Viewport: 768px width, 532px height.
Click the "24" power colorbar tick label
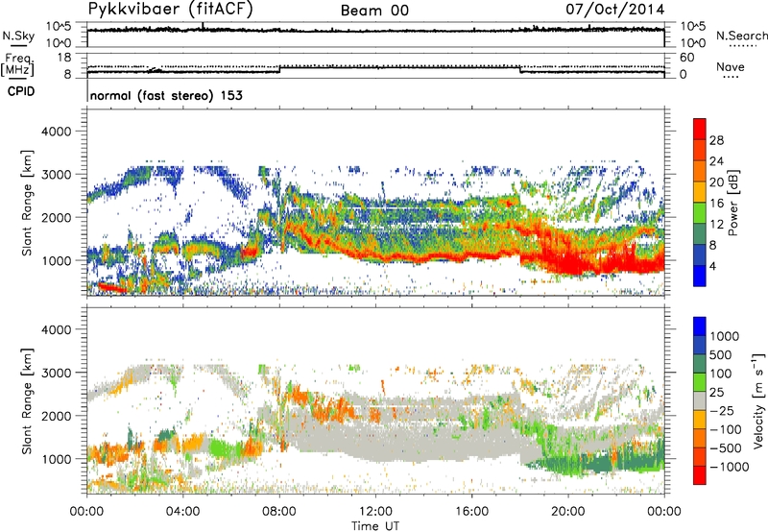click(x=716, y=161)
